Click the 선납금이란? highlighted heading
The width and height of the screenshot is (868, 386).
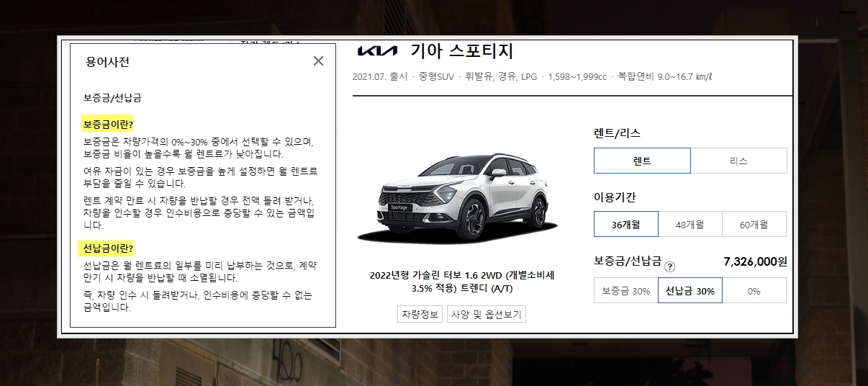108,248
